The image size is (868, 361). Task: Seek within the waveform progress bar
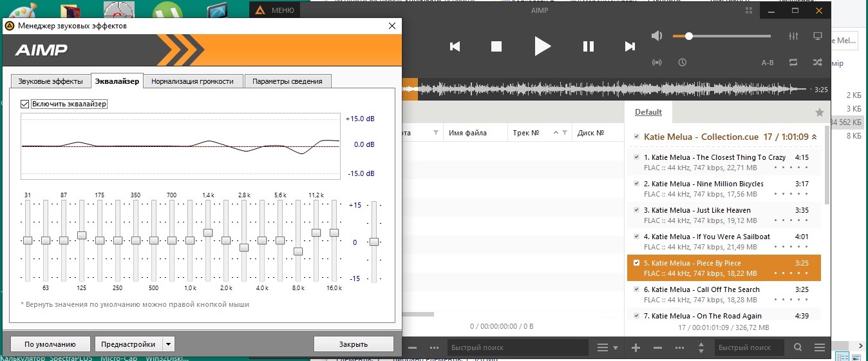coord(605,90)
